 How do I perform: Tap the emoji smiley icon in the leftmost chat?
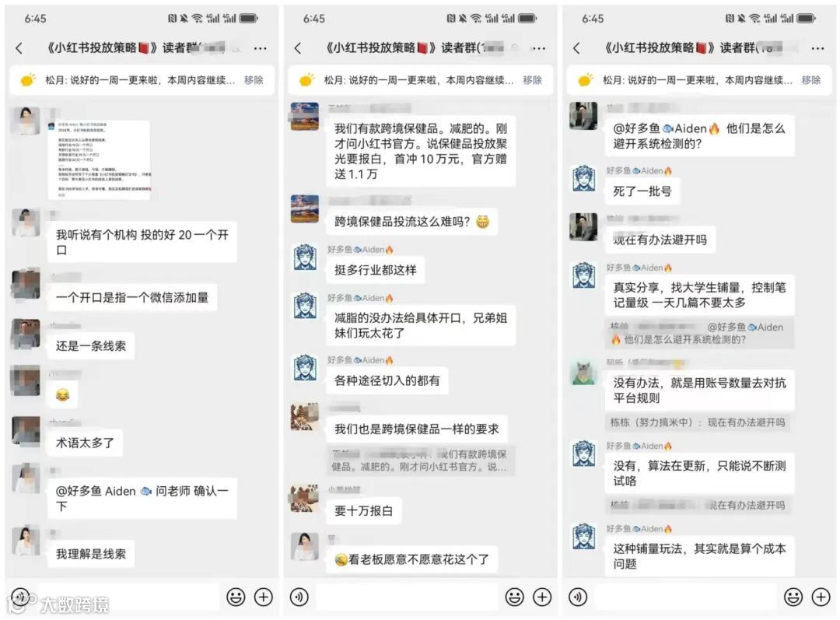236,597
